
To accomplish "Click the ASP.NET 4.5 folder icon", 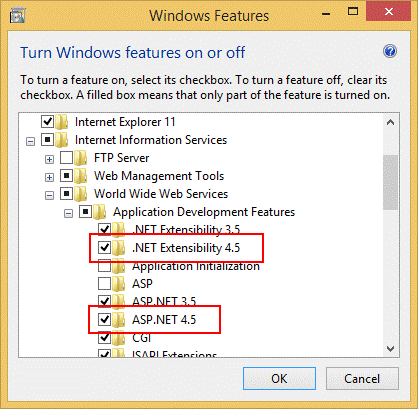I will (119, 320).
